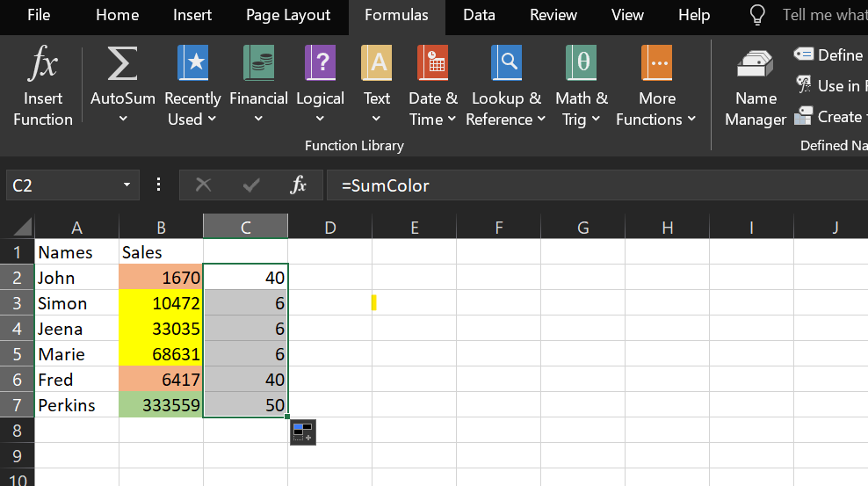Screen dimensions: 868x486
Task: Open the Help tab
Action: pyautogui.click(x=694, y=15)
